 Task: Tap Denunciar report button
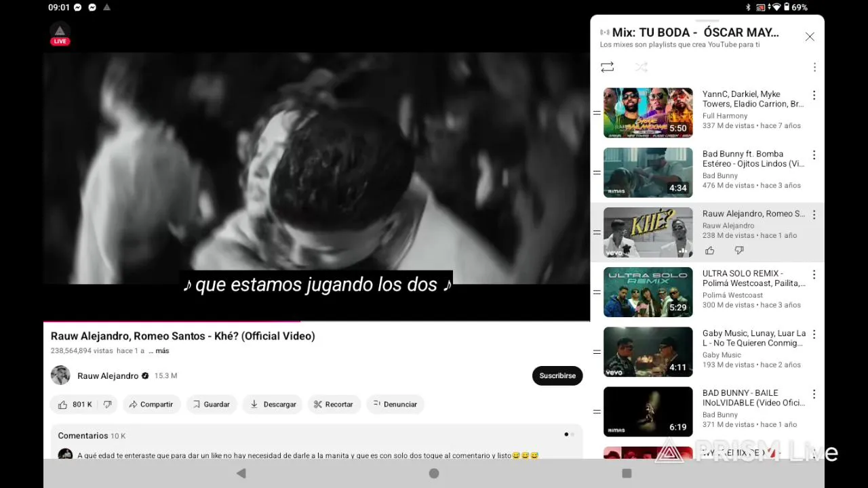point(395,405)
